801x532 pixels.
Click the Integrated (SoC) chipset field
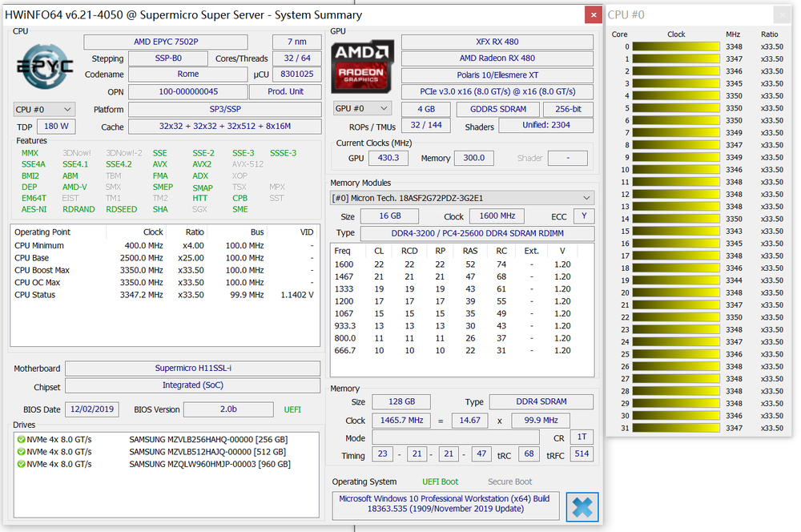[192, 385]
